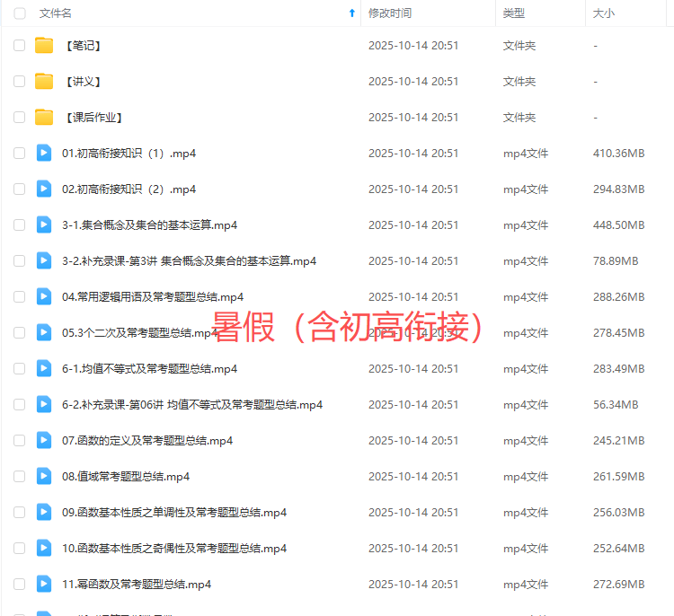Screen dimensions: 674x616
Task: Click the 【课后作业】 folder icon
Action: click(44, 118)
